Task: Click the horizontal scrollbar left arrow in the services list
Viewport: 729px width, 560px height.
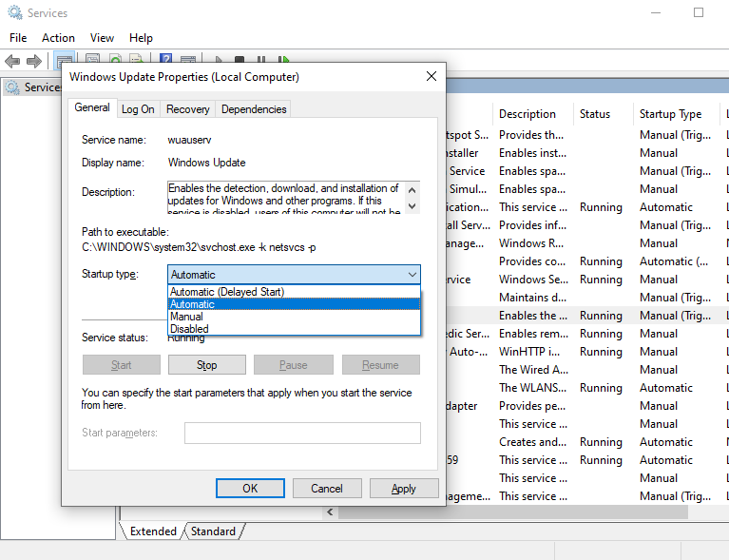Action: 330,512
